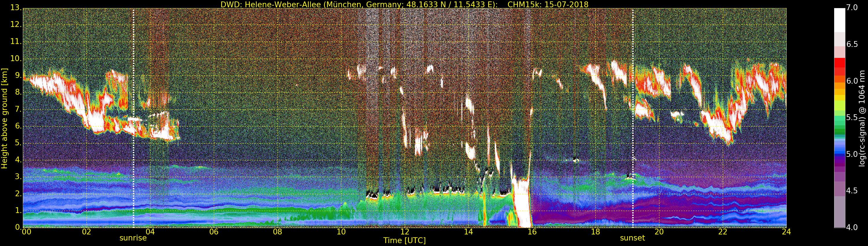Click the 'sunset' label below the axis

pos(632,238)
